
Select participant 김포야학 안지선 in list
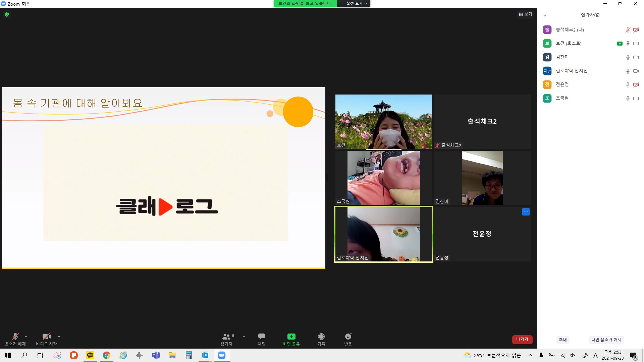[590, 71]
